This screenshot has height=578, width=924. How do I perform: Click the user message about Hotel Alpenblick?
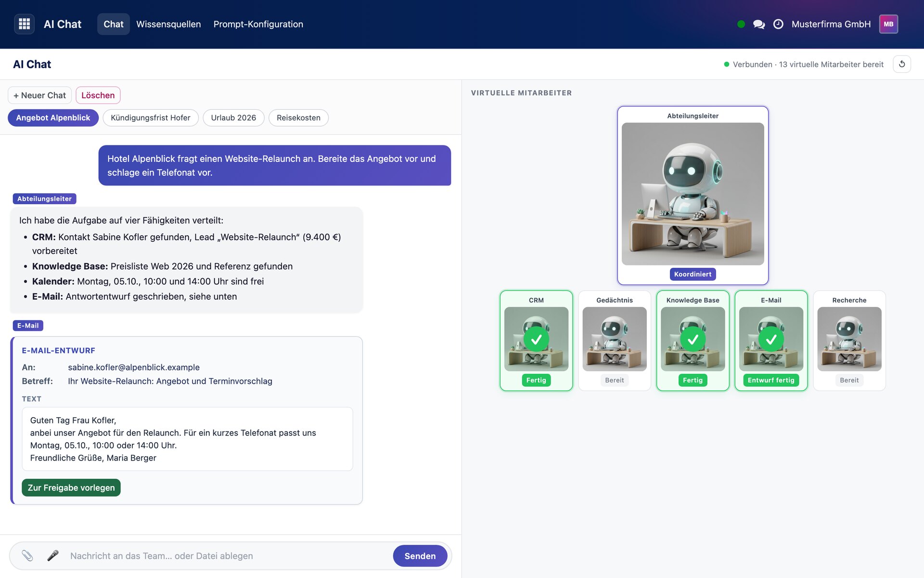(x=275, y=165)
